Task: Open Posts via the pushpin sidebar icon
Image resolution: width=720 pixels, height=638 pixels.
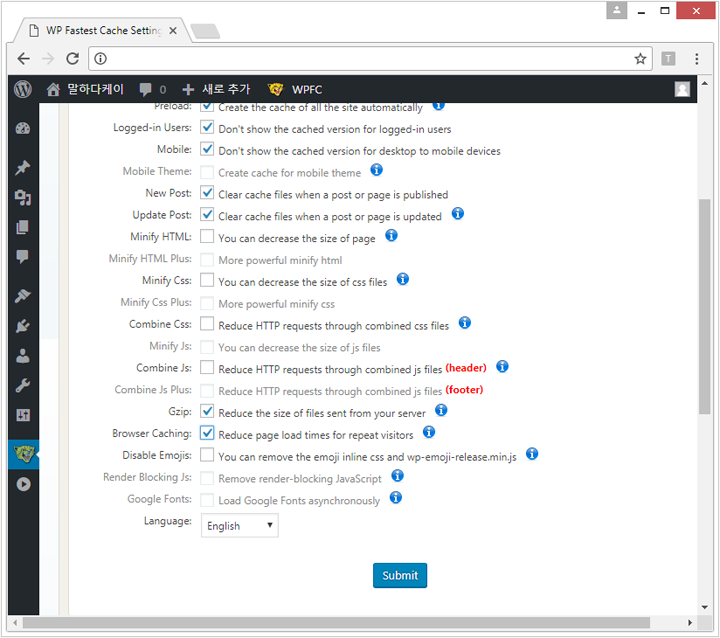Action: tap(23, 168)
